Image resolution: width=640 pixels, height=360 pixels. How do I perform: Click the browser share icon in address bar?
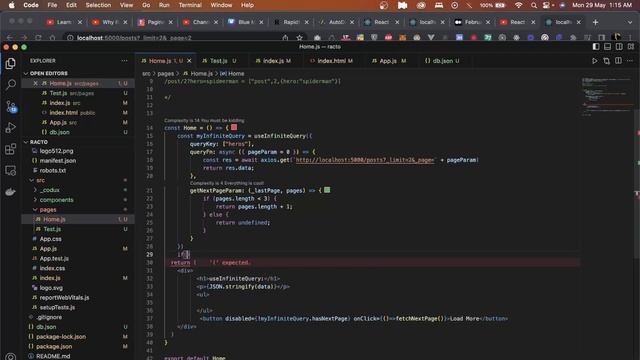click(285, 38)
